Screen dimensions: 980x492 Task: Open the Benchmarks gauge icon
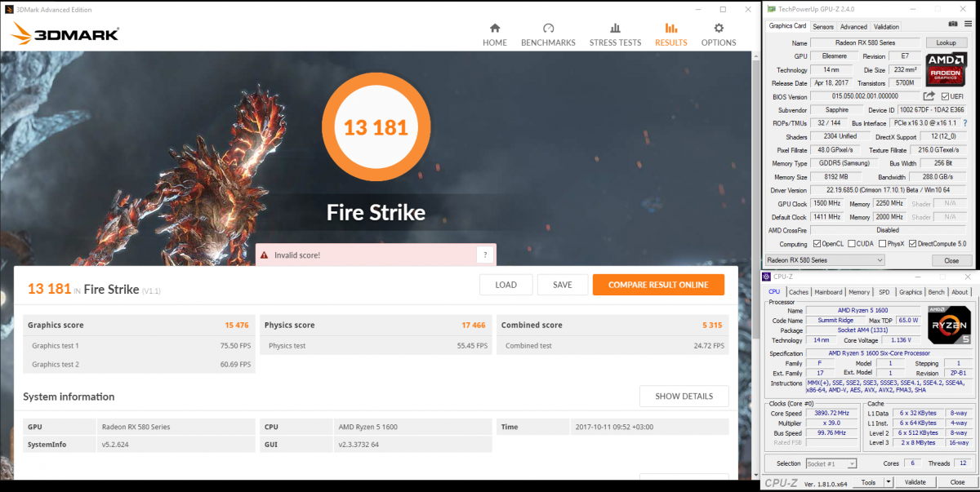point(548,28)
